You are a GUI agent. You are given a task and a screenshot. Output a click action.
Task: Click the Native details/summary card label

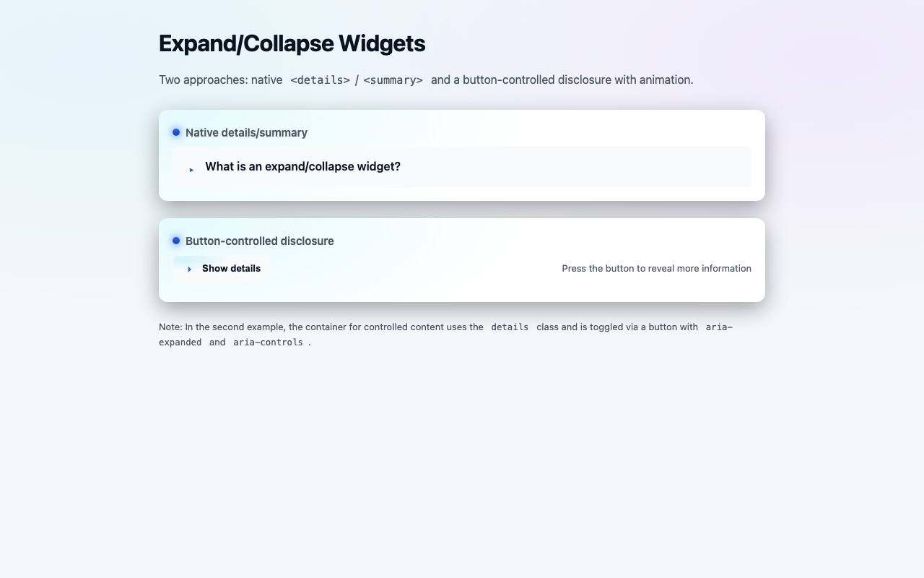pos(246,132)
